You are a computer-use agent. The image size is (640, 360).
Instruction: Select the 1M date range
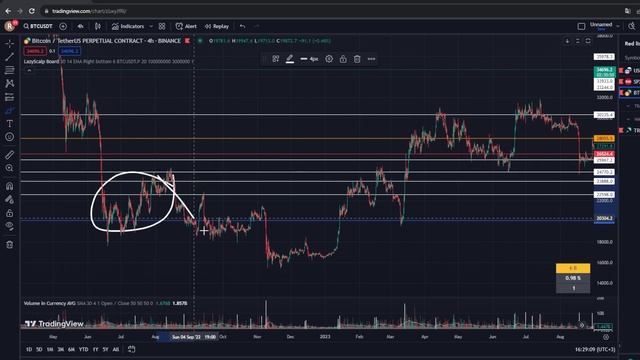[x=50, y=349]
